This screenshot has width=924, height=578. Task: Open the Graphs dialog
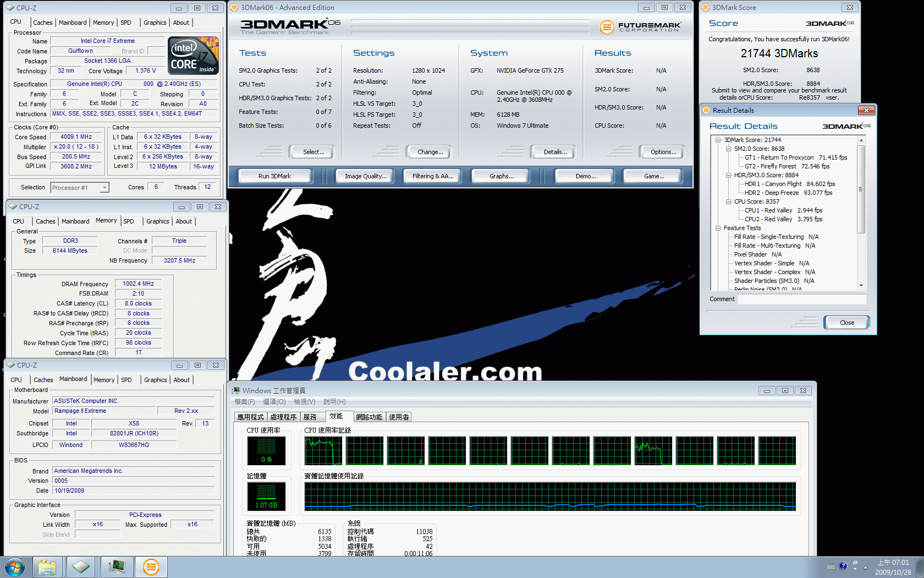(501, 176)
